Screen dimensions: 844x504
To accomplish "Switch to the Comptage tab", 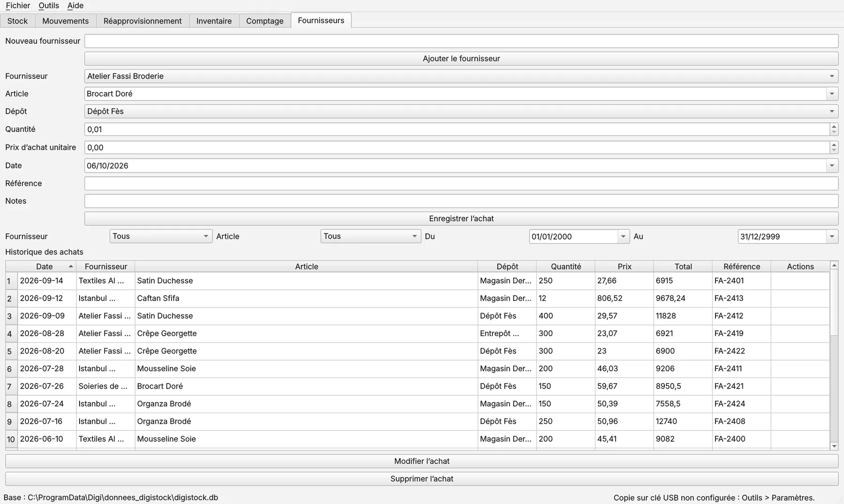I will pyautogui.click(x=265, y=21).
